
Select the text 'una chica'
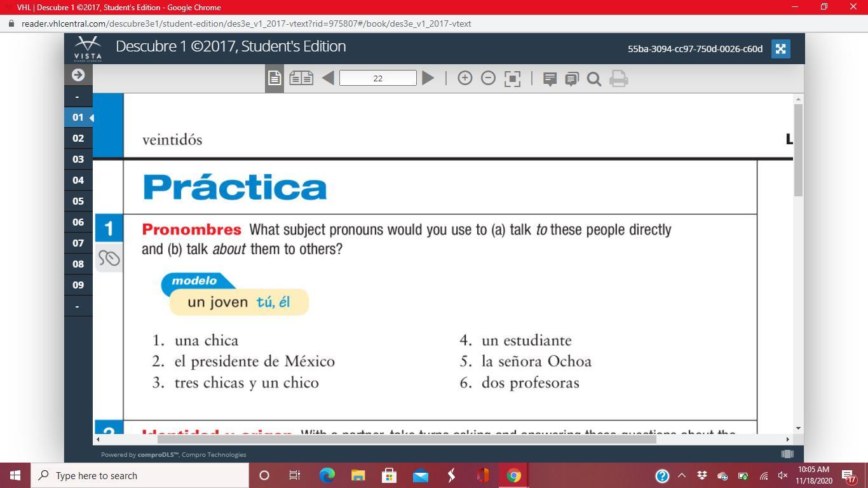(x=207, y=341)
